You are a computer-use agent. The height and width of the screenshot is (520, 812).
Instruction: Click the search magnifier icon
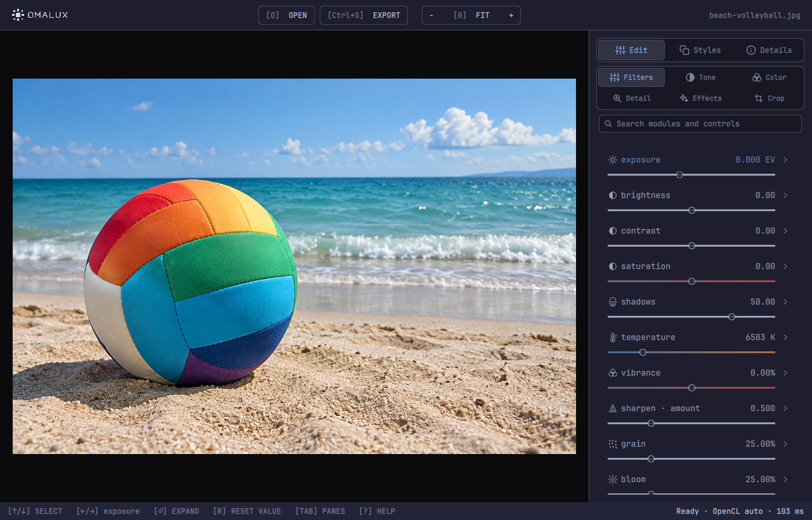(x=608, y=124)
